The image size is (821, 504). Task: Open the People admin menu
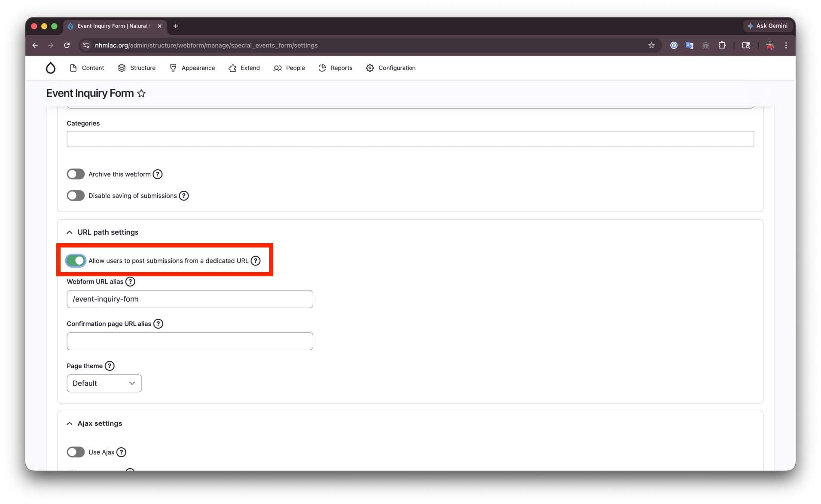click(x=289, y=68)
